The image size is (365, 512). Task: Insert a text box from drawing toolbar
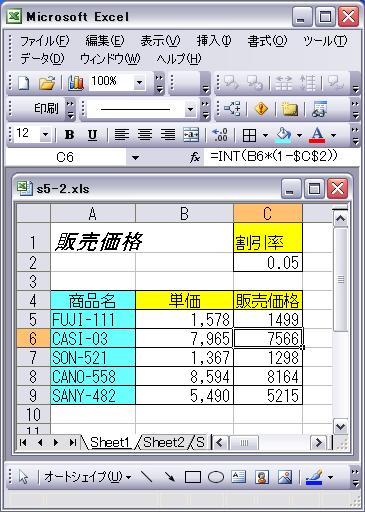[x=239, y=477]
